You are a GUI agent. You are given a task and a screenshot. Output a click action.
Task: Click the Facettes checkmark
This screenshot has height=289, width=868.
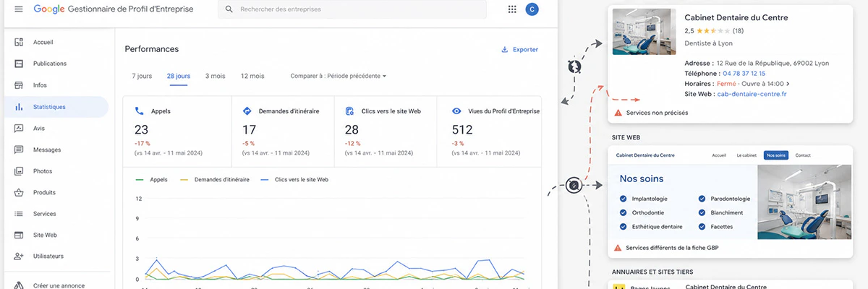click(x=702, y=226)
